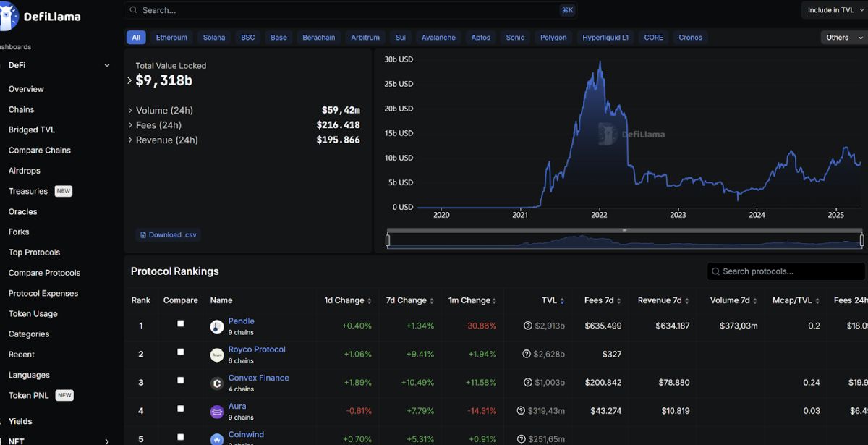Open the Convex Finance name link
This screenshot has width=868, height=445.
(x=259, y=378)
